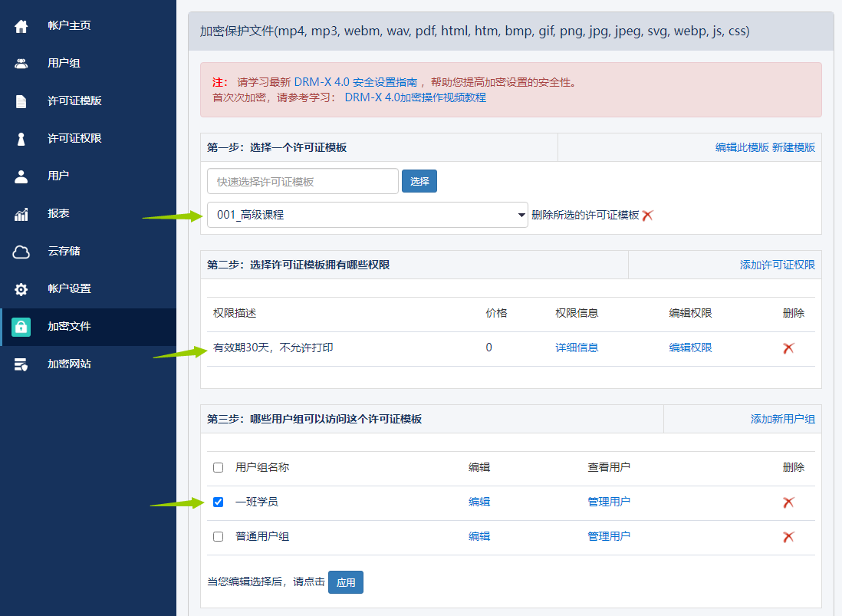Open 管理用户 for 一班学员
Viewport: 842px width, 616px height.
609,502
